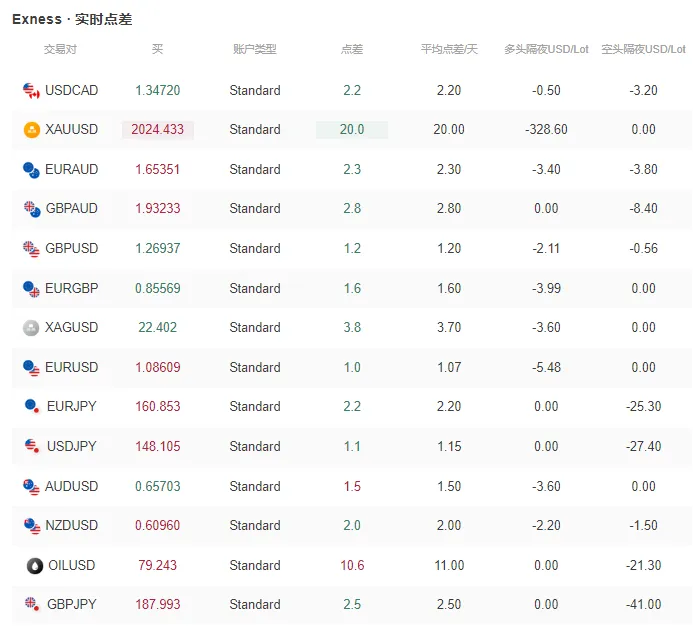The height and width of the screenshot is (626, 693).
Task: Click the gold XAUUSD coin icon
Action: (x=31, y=130)
